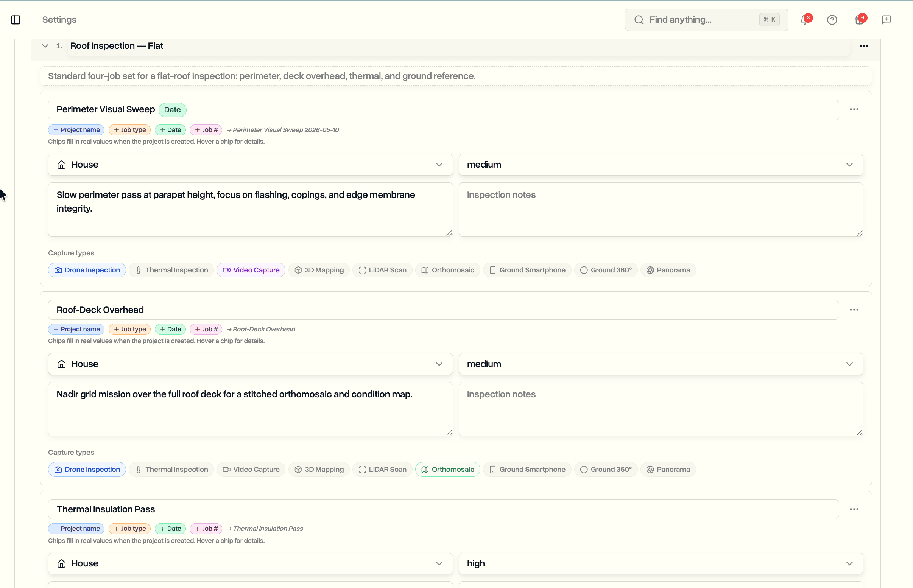Add Project name chip to Perimeter Visual Sweep
This screenshot has height=588, width=913.
(76, 130)
